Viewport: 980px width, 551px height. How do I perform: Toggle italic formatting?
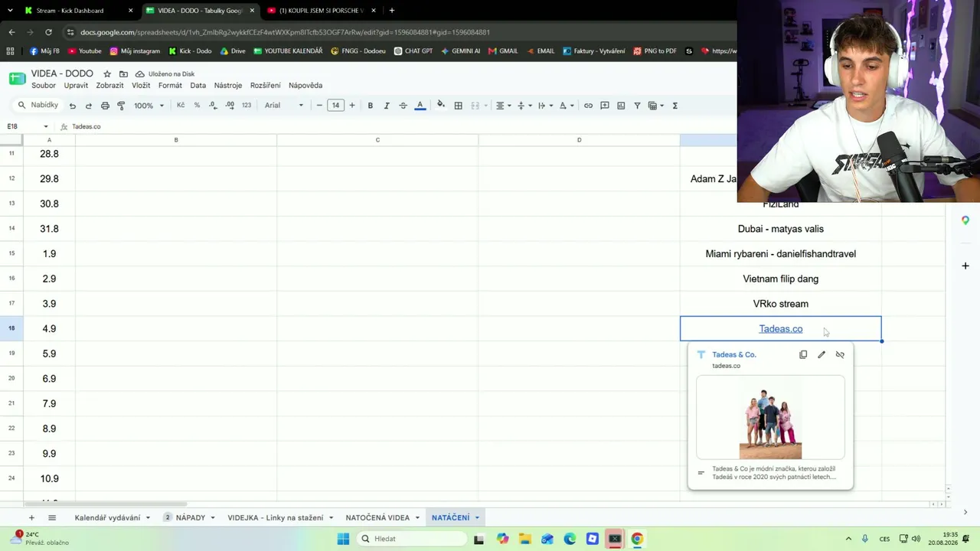387,106
